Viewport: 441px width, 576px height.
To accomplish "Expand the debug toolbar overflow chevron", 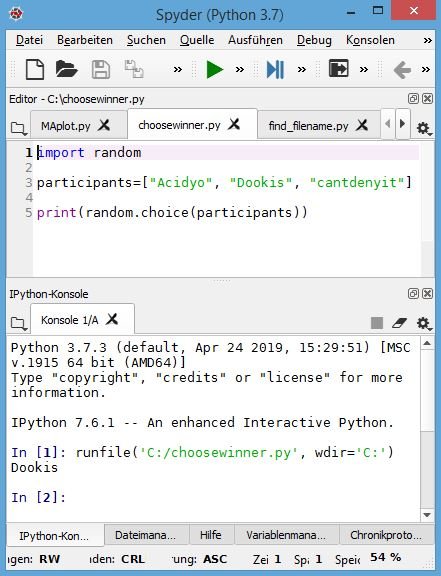I will [302, 69].
